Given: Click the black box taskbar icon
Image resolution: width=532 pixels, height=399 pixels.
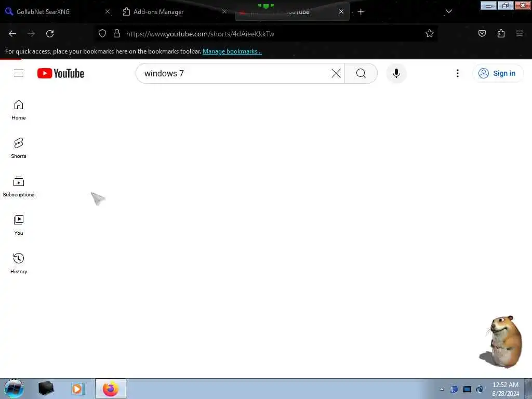Looking at the screenshot, I should [46, 389].
